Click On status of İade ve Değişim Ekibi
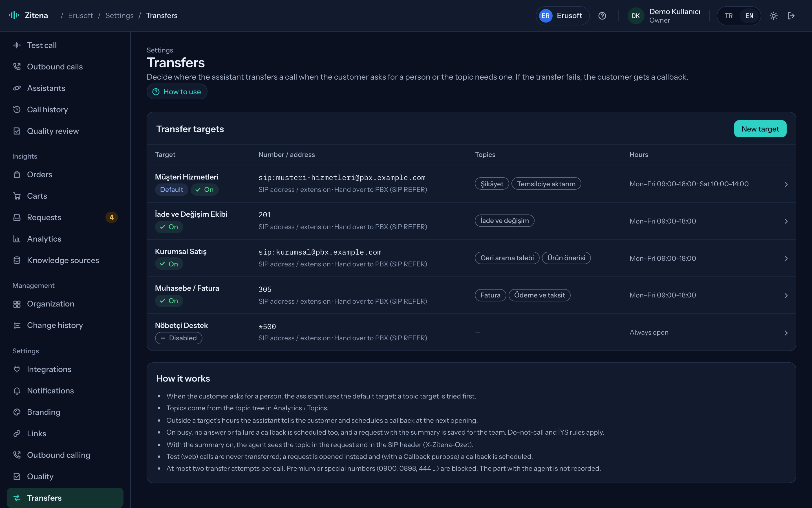Viewport: 812px width, 508px height. [169, 227]
